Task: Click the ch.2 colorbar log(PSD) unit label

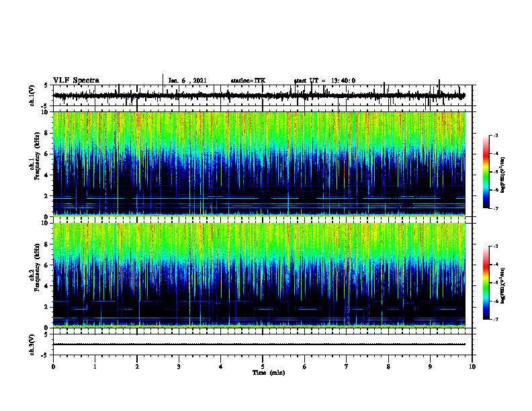Action: click(503, 285)
